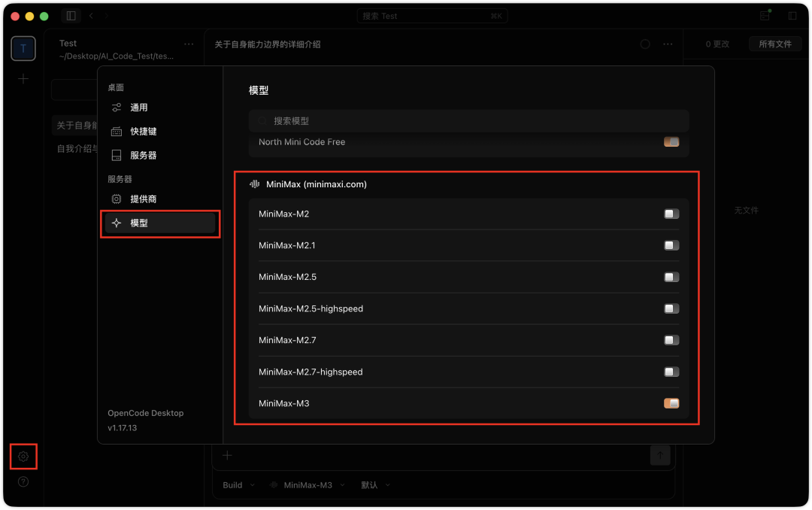Enable the MiniMax-M2.1 model toggle

[671, 245]
